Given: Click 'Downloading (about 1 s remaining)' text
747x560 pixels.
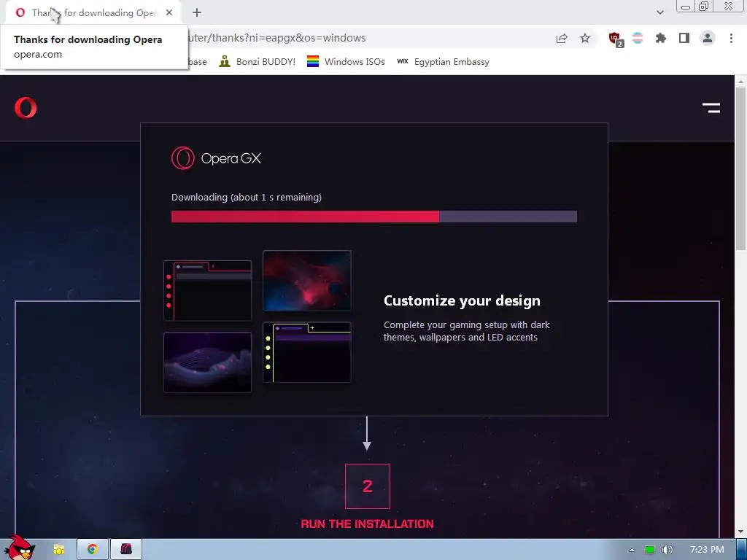Looking at the screenshot, I should [x=247, y=197].
